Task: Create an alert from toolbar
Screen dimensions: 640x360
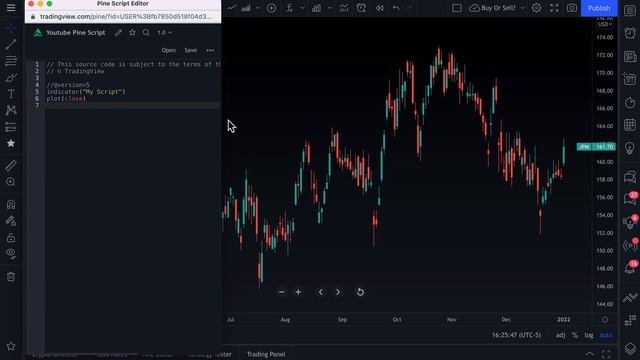Action: point(362,8)
